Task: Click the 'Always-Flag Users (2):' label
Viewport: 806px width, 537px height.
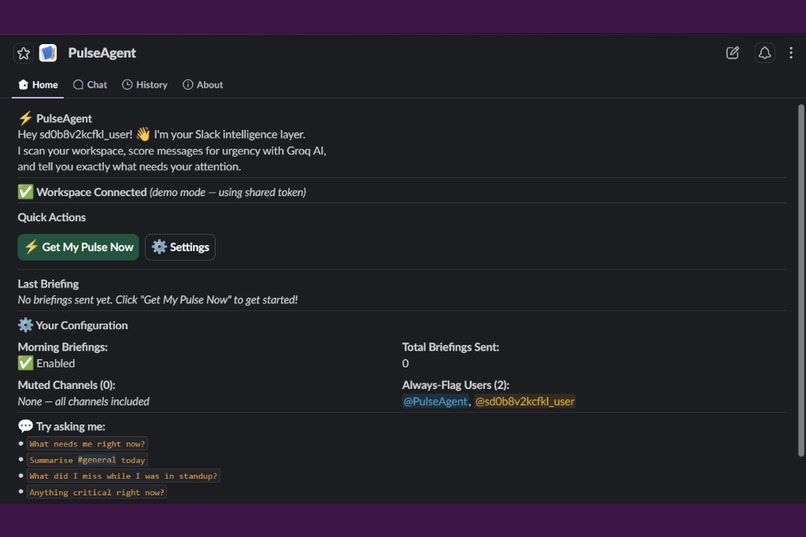Action: click(456, 385)
